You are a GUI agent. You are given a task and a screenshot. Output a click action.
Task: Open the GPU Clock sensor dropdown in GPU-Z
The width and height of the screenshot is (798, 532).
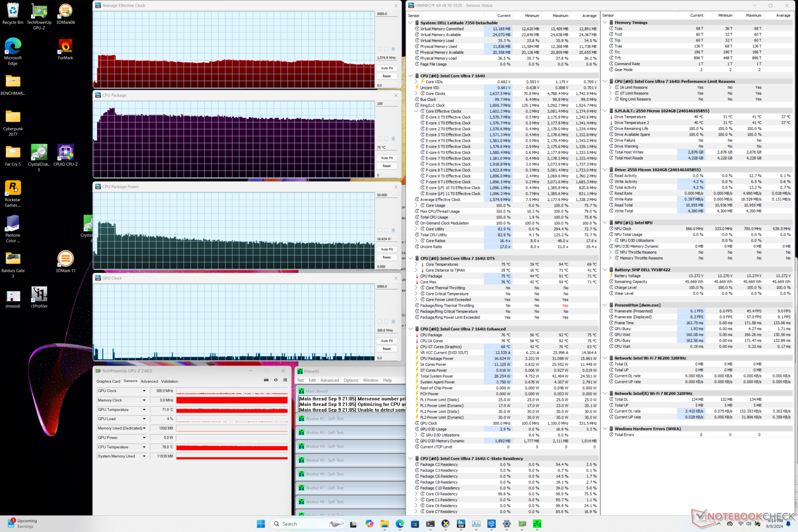144,391
